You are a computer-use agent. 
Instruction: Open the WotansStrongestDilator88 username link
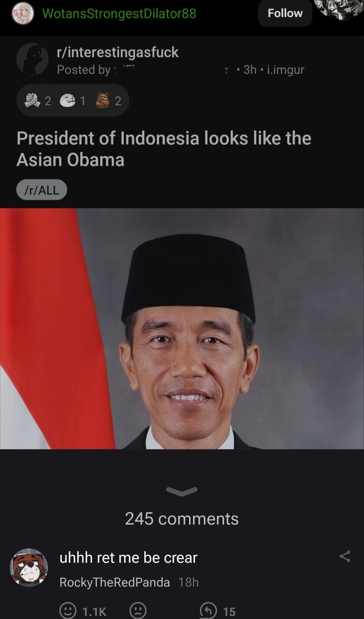click(119, 13)
